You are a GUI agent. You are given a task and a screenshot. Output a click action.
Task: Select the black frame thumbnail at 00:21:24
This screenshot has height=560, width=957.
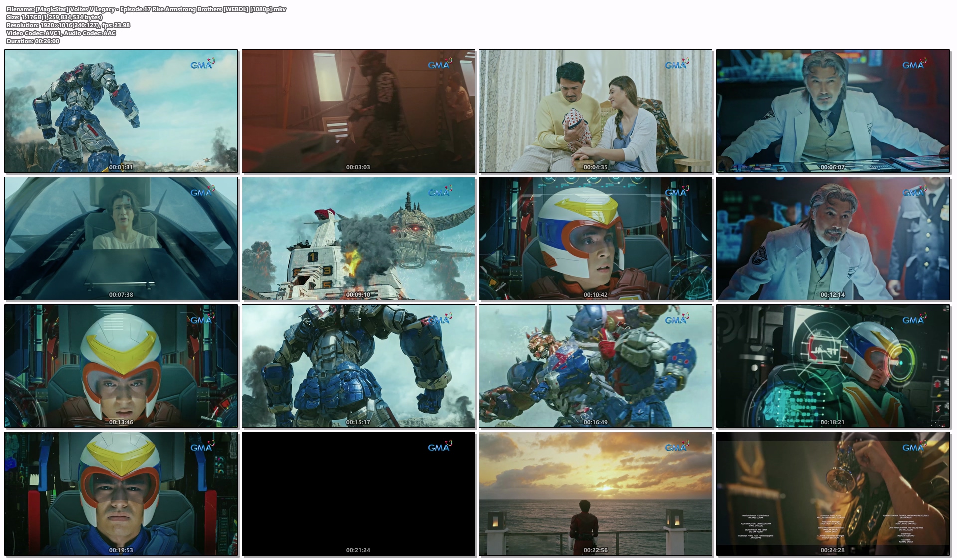pyautogui.click(x=358, y=494)
